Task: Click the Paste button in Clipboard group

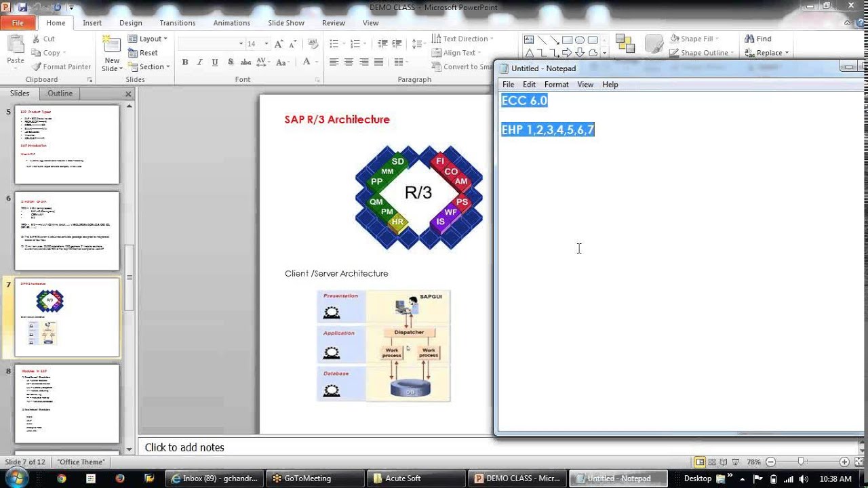Action: point(16,50)
